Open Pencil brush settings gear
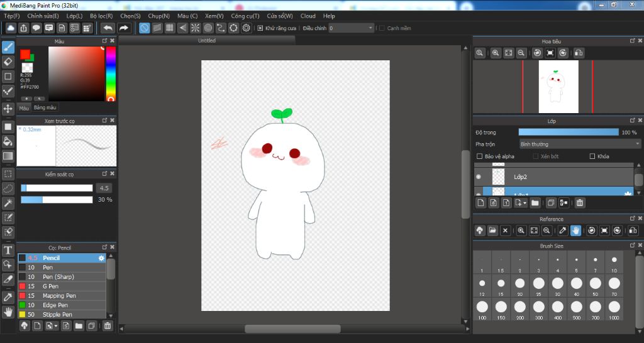This screenshot has width=644, height=343. pos(101,258)
